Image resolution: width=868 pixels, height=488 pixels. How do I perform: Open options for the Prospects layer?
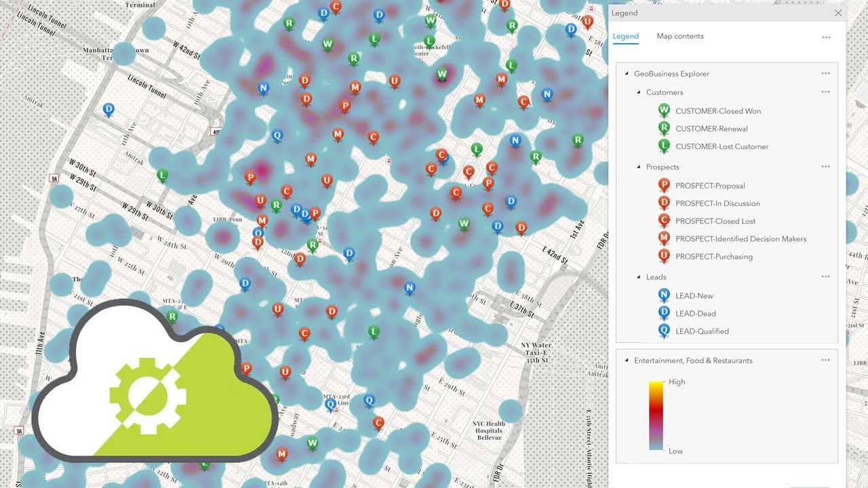pos(825,166)
